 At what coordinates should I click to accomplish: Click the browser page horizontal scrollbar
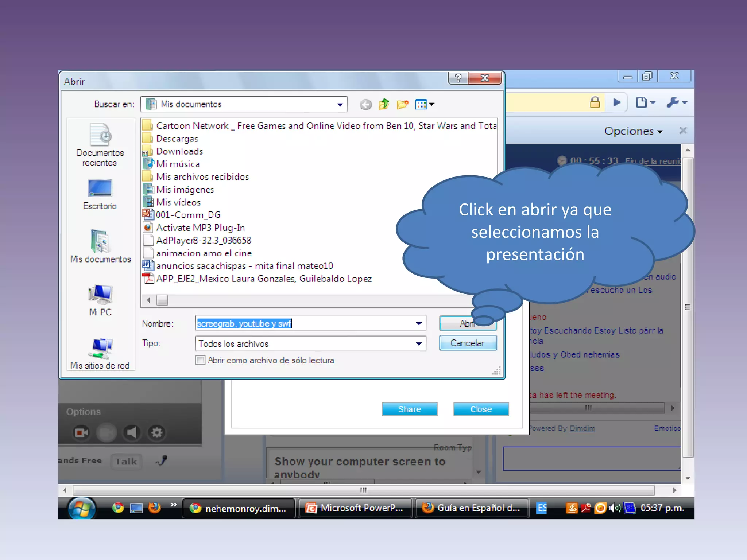[364, 490]
